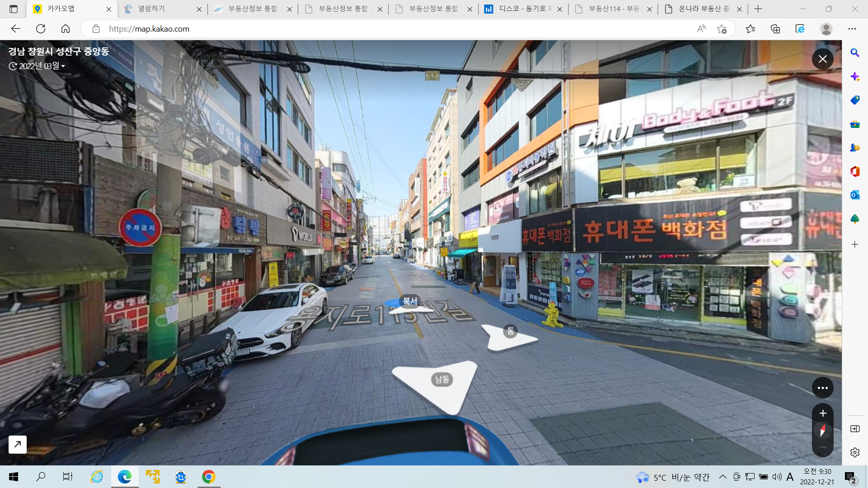Add this page to favorites
The width and height of the screenshot is (868, 488).
click(x=722, y=29)
